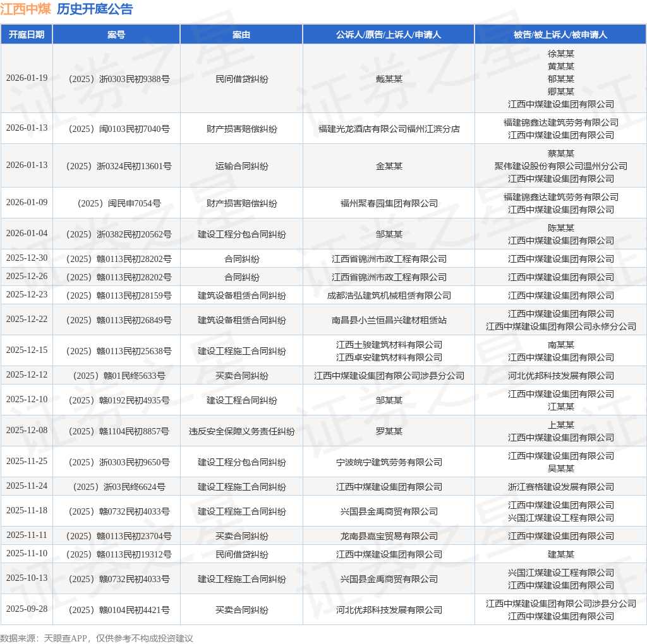Image resolution: width=647 pixels, height=644 pixels.
Task: Click 兴国县金禹商贸有限公司 in 2025-11-18 row
Action: coord(389,511)
